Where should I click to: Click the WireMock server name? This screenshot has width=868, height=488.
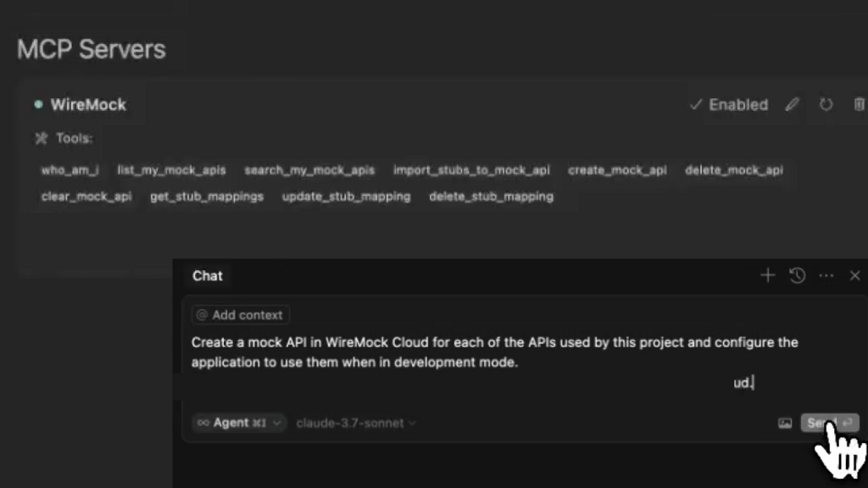click(x=88, y=104)
